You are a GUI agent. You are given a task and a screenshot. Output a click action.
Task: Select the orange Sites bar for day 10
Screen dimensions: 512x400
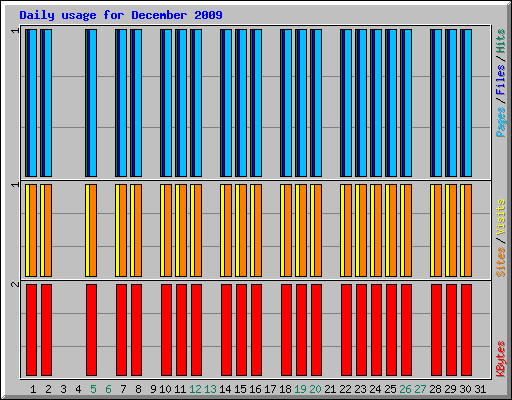click(168, 230)
